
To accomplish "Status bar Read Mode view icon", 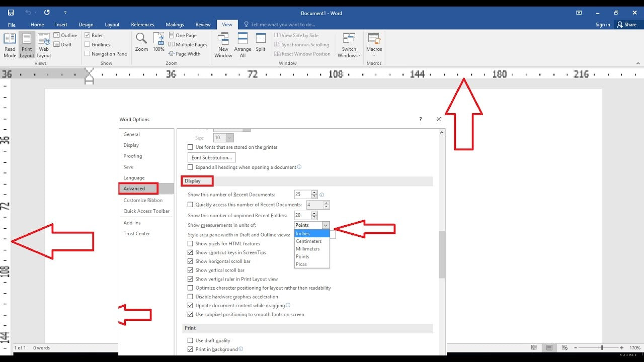I will (x=534, y=347).
